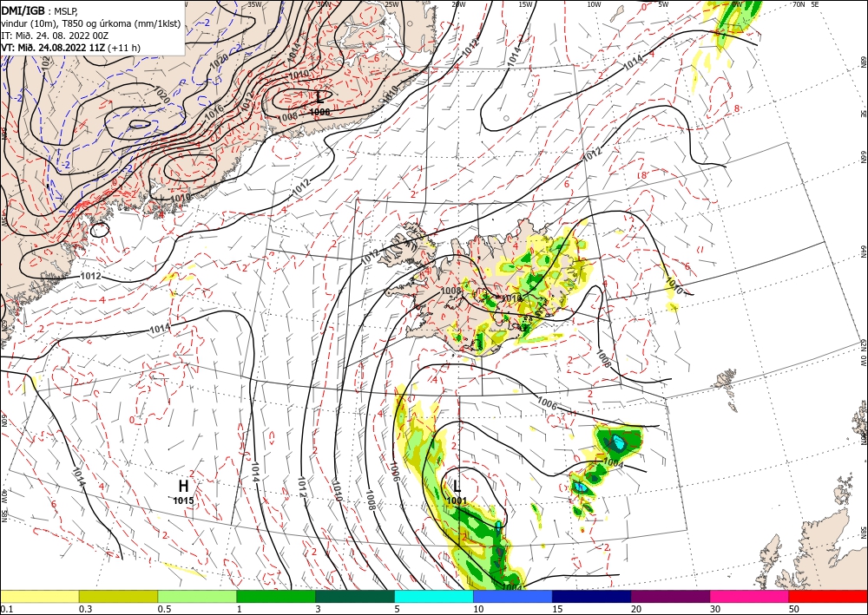Click the '50' legend scale label
Screen dimensions: 868x615
pyautogui.click(x=794, y=609)
